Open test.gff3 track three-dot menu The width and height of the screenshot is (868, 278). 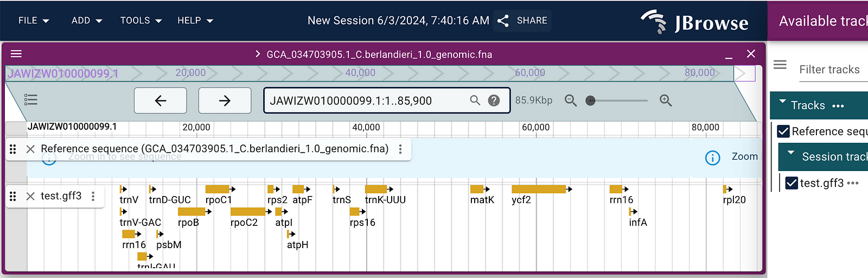pyautogui.click(x=93, y=196)
